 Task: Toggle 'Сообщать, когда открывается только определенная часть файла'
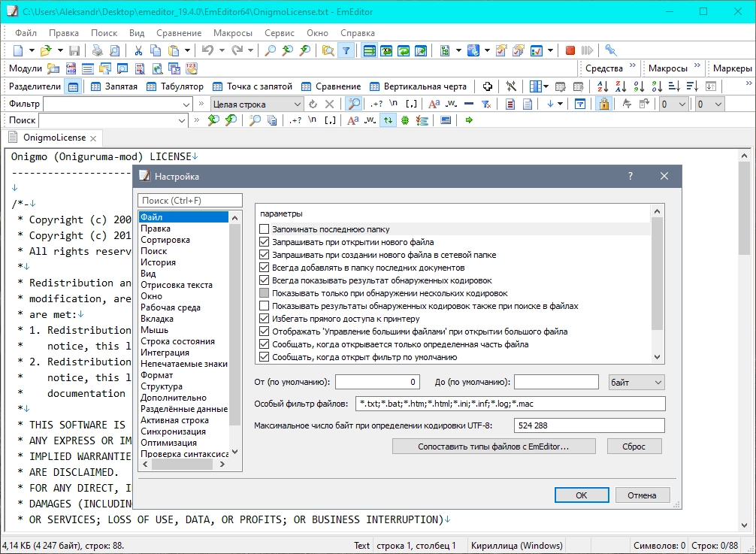click(265, 344)
